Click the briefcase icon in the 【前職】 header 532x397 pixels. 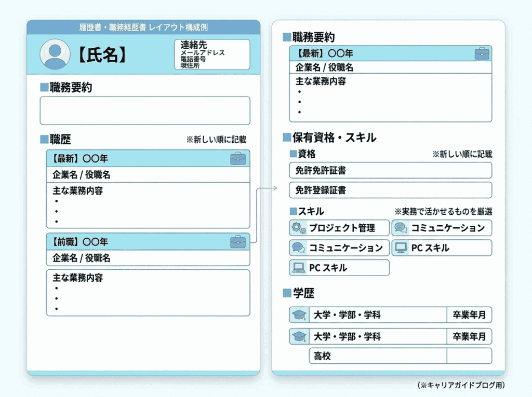[238, 242]
